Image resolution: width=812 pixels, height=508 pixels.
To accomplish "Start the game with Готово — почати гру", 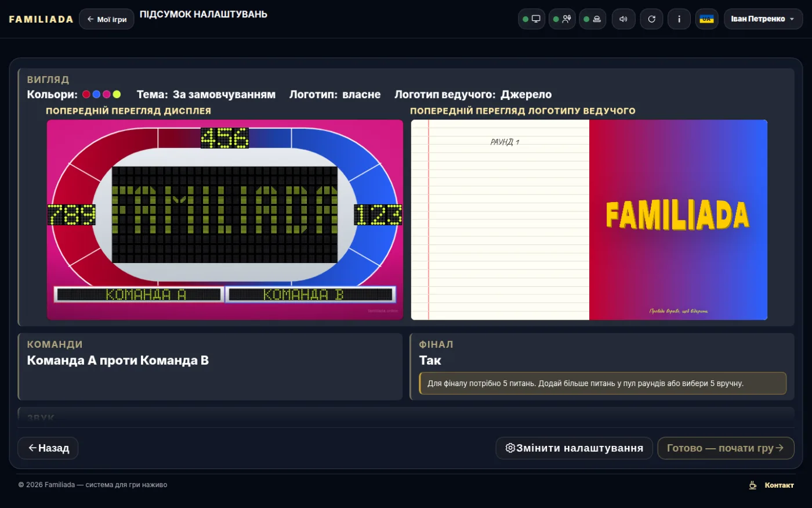I will [726, 448].
